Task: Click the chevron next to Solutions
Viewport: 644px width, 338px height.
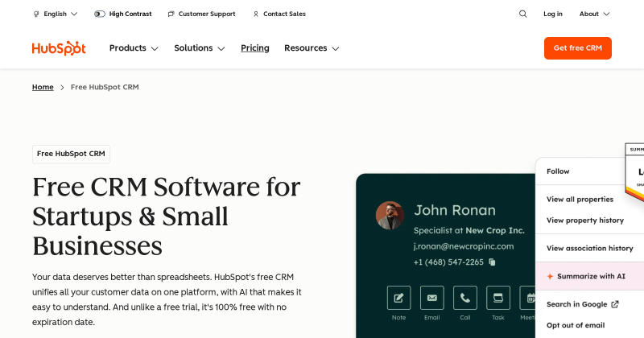Action: pyautogui.click(x=221, y=49)
